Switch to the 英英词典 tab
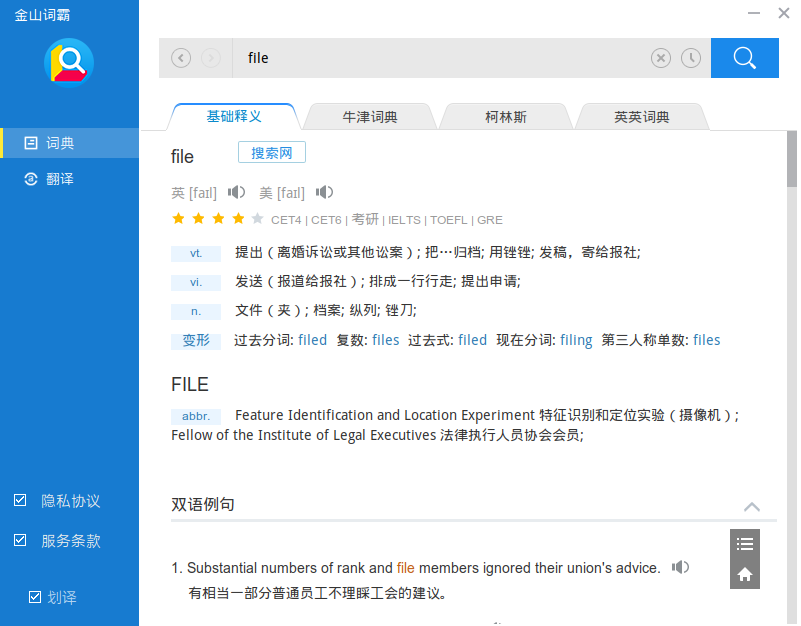This screenshot has height=626, width=801. click(x=642, y=117)
